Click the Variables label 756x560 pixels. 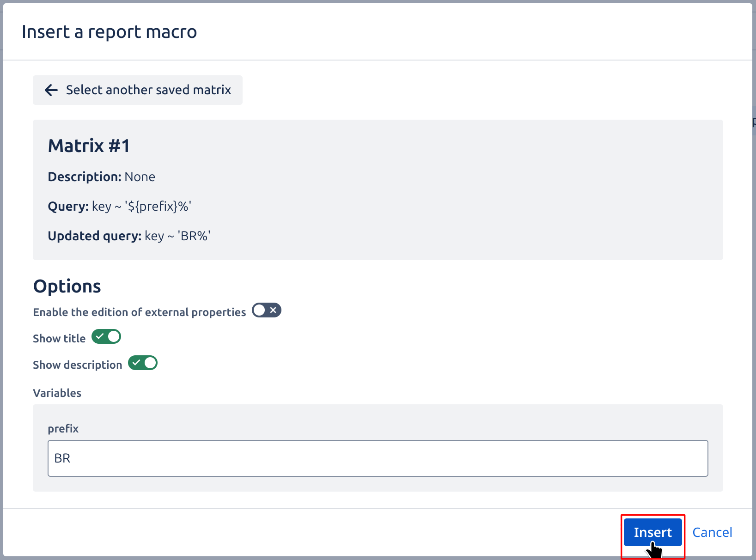pos(57,393)
